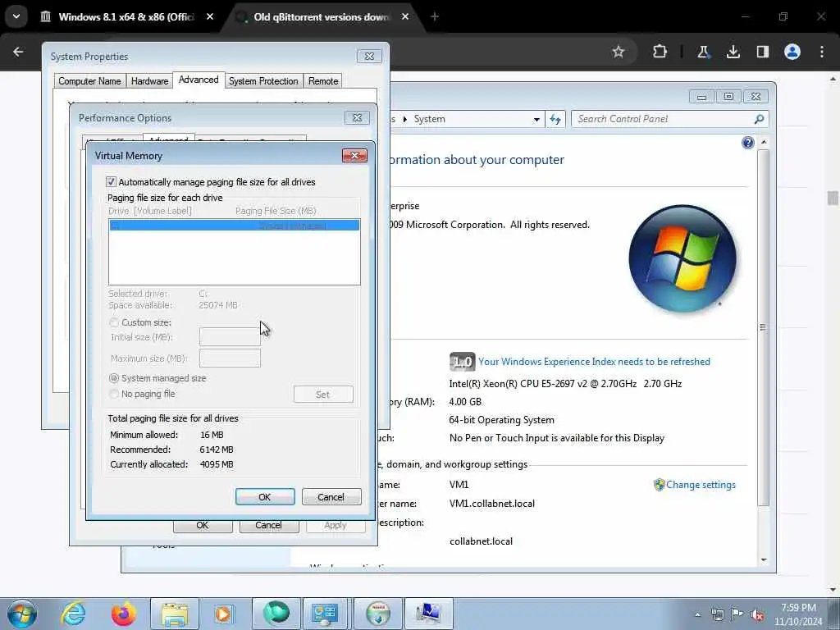This screenshot has height=630, width=840.
Task: Click the 1.0 Experience Index score badge
Action: tap(462, 362)
